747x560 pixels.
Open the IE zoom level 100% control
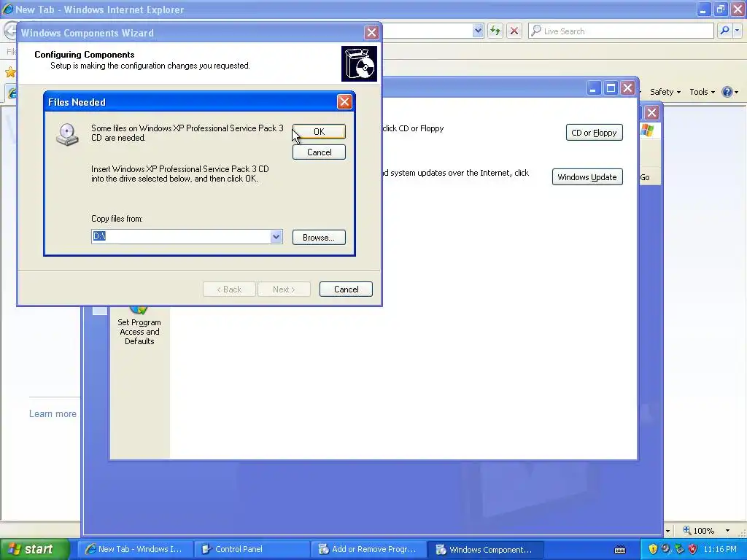coord(698,531)
